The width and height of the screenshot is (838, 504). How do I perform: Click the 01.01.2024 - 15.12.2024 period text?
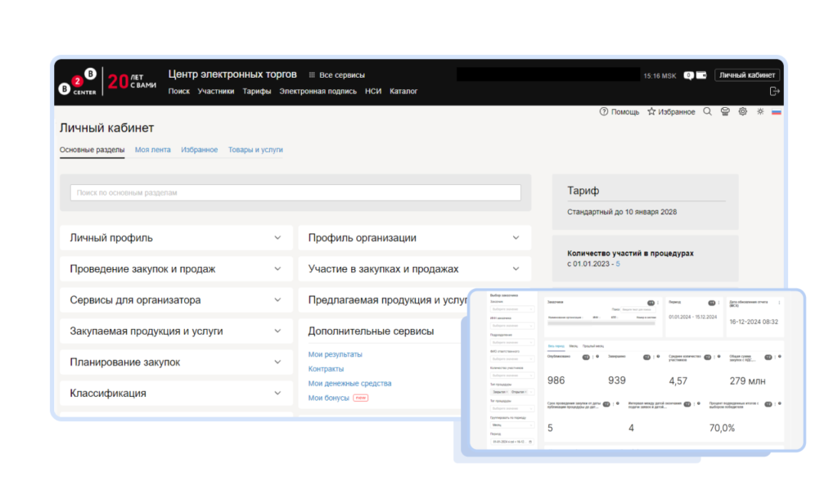692,317
